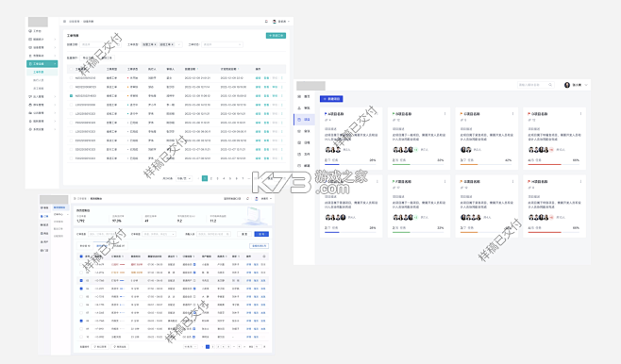Open user avatar menu in teal work-order window
621x364 pixels.
[281, 22]
